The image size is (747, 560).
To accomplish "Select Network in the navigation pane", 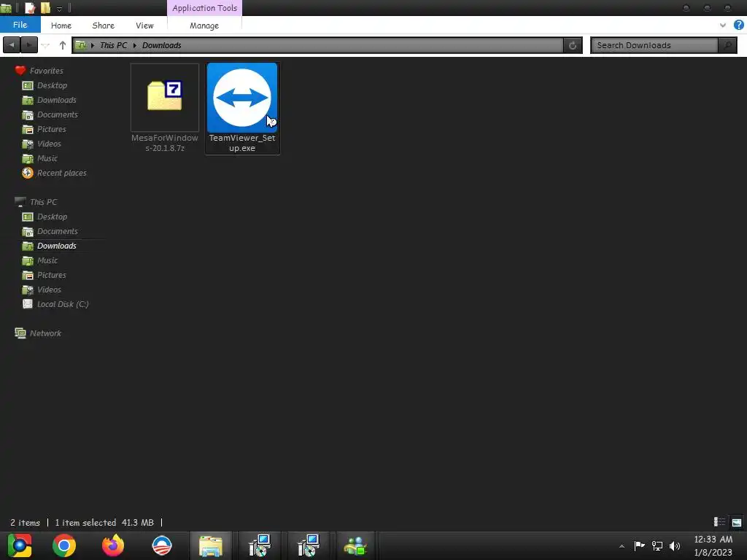I will pos(45,333).
